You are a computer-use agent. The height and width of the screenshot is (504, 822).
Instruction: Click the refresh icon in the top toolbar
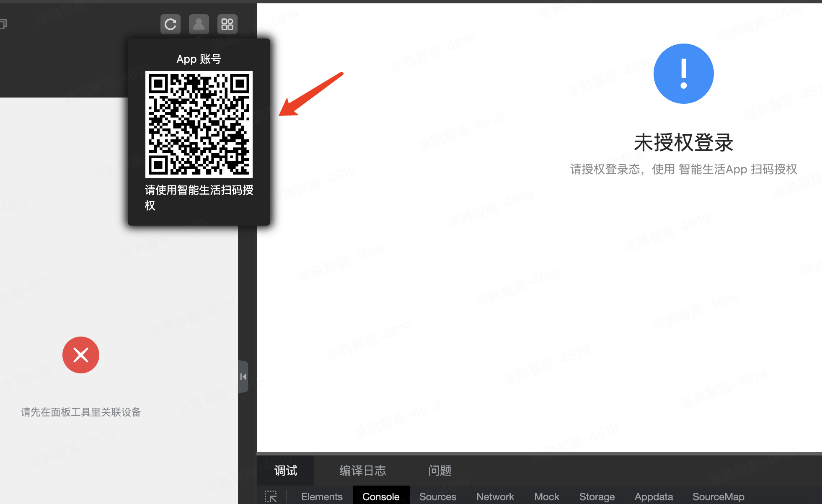[170, 24]
